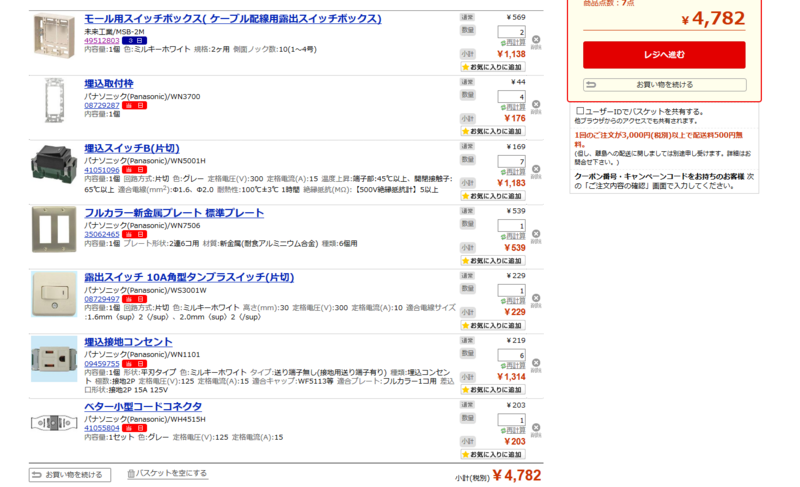Add 埋込接地コンセント to favorites
Image resolution: width=800 pixels, height=487 pixels.
[x=493, y=390]
